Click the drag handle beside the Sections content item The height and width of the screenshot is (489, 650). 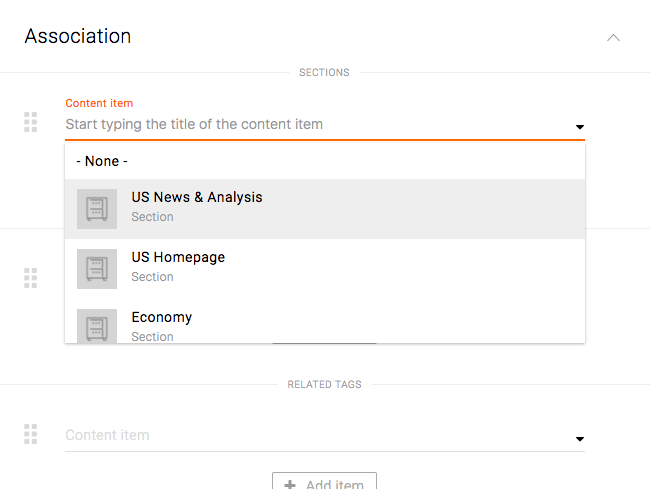[30, 122]
